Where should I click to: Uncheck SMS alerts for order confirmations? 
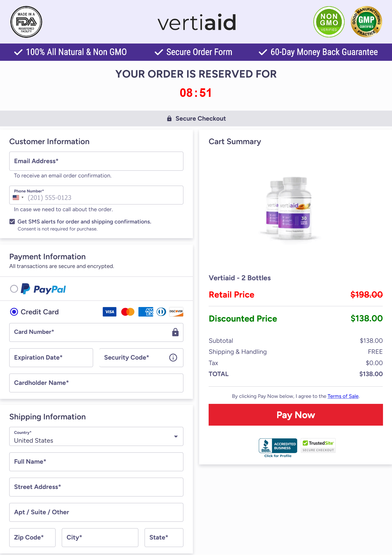(x=12, y=221)
